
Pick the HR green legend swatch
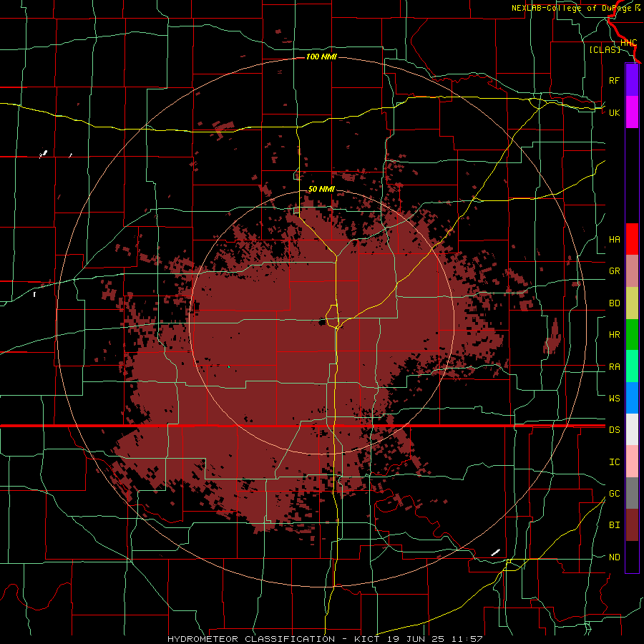pyautogui.click(x=632, y=334)
